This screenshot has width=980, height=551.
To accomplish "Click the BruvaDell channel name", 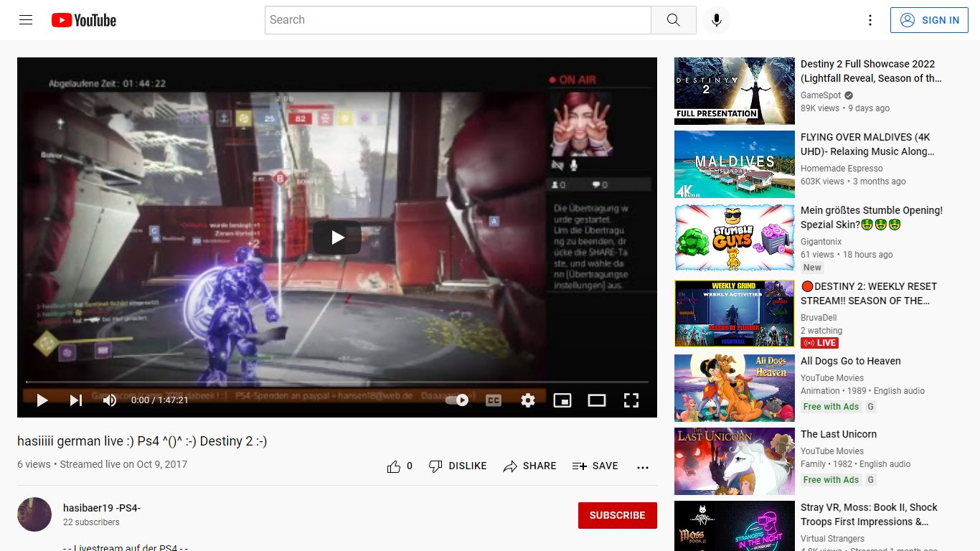I will [x=819, y=318].
